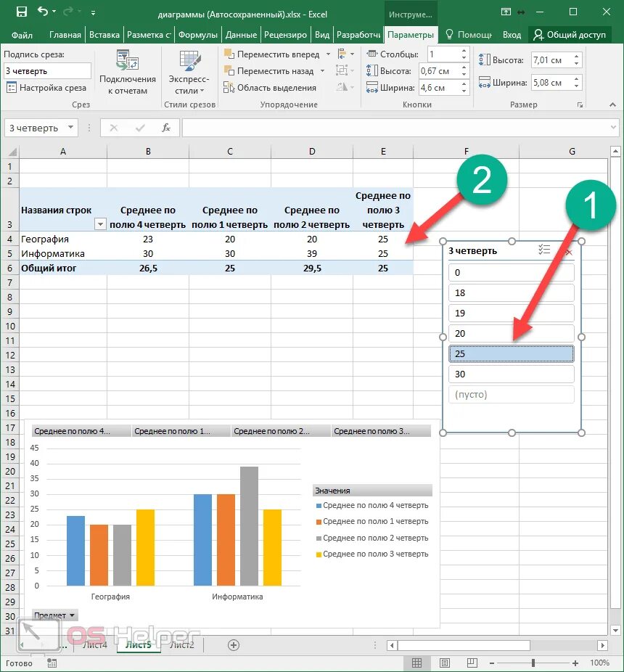Image resolution: width=624 pixels, height=672 pixels.
Task: Add a new sheet with plus icon
Action: click(234, 645)
